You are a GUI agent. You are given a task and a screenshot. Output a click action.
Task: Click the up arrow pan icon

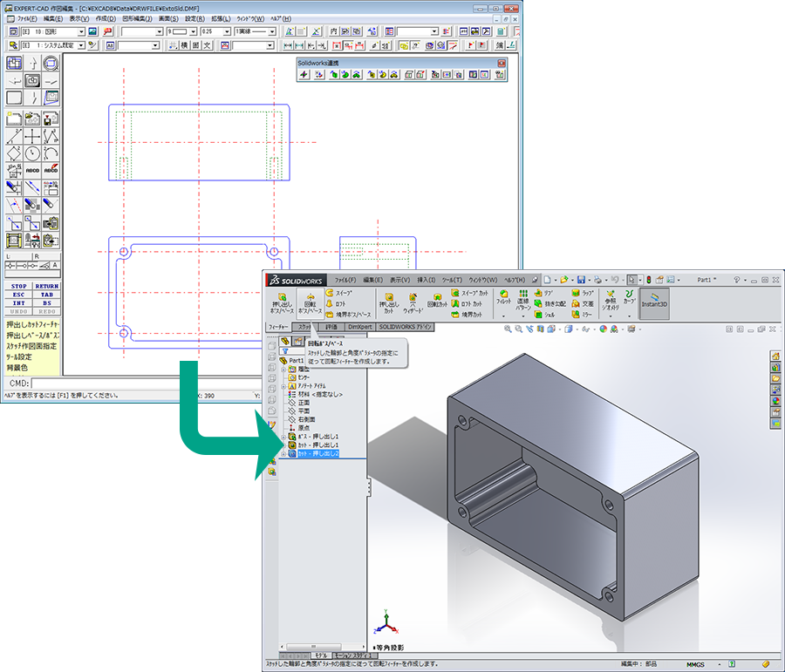tap(32, 64)
